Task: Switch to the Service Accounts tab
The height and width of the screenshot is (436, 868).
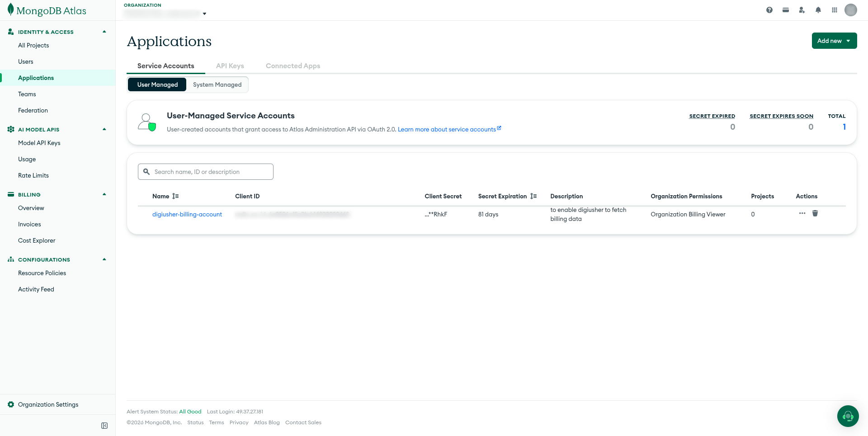Action: [x=166, y=66]
